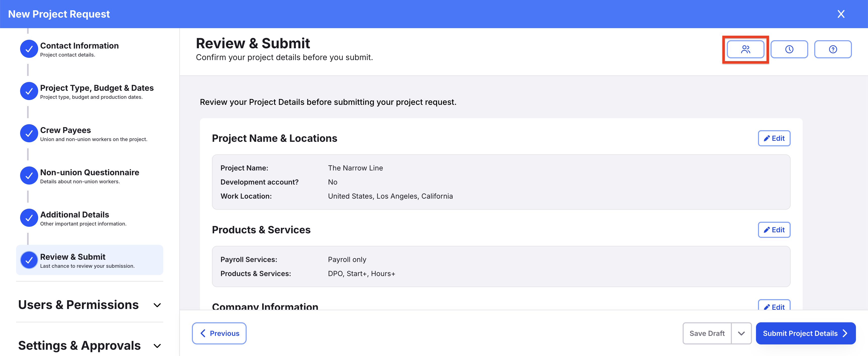868x356 pixels.
Task: Click the 'Company Information' section heading
Action: coord(265,306)
